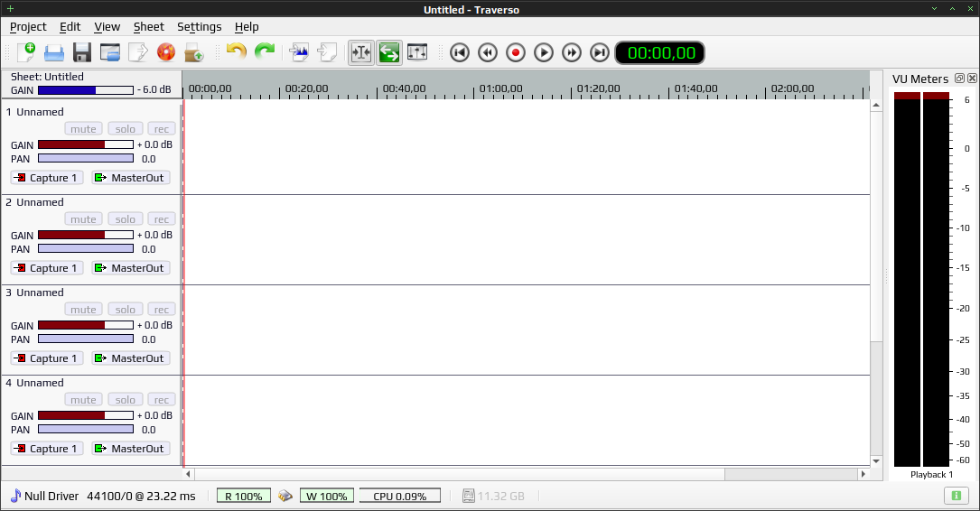Save project using the floppy disk icon
The image size is (980, 511).
[x=82, y=52]
